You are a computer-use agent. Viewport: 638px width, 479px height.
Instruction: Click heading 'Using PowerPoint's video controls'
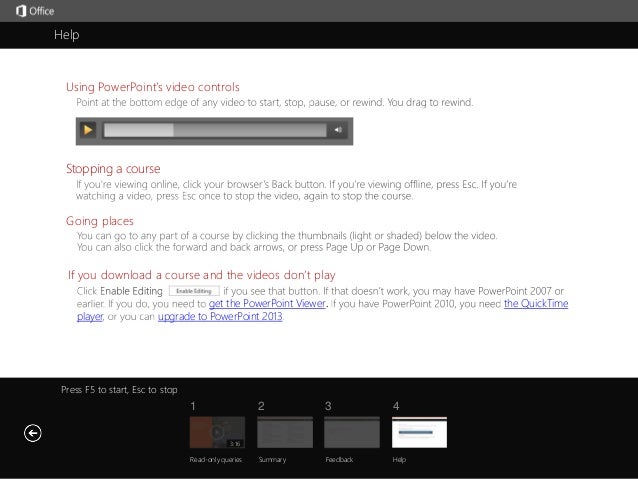pos(153,87)
